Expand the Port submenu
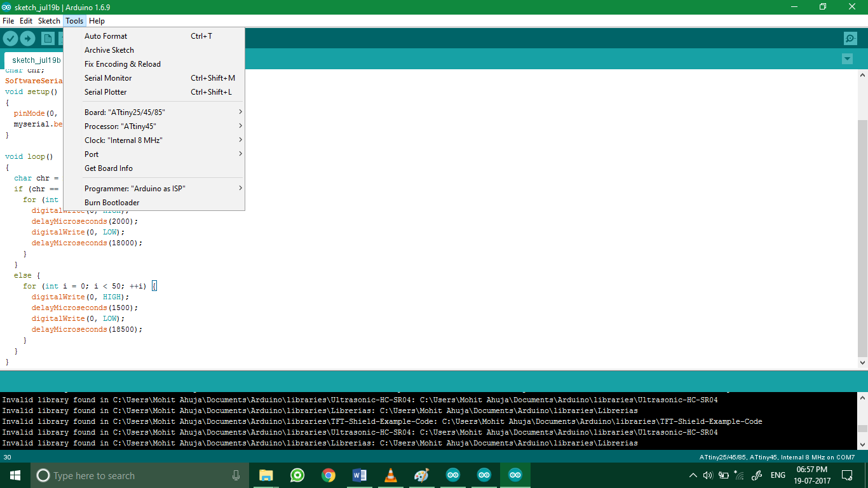This screenshot has width=868, height=488. [x=154, y=154]
